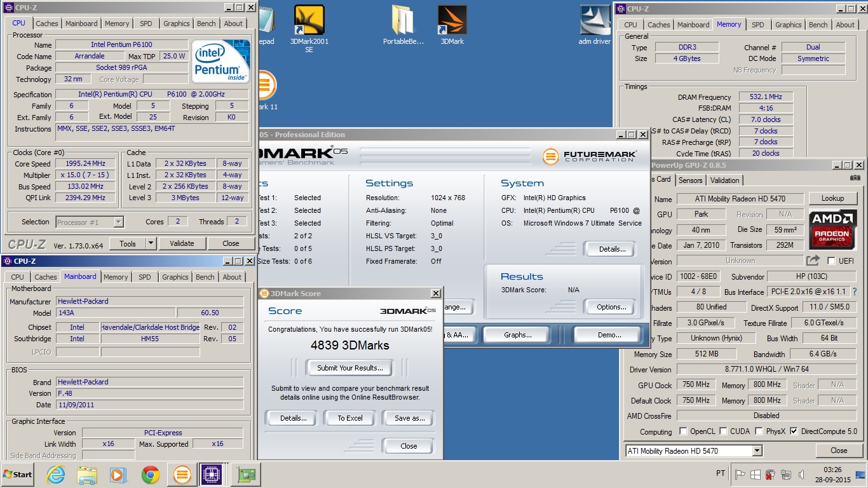The width and height of the screenshot is (868, 488).
Task: Switch to the 3DMark05 taskbar button
Action: [x=182, y=475]
